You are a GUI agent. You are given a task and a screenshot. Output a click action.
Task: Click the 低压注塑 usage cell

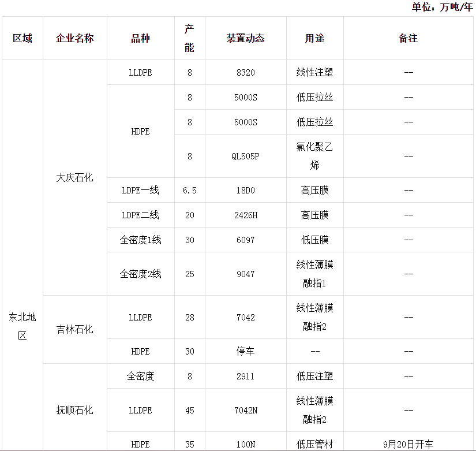pos(315,377)
